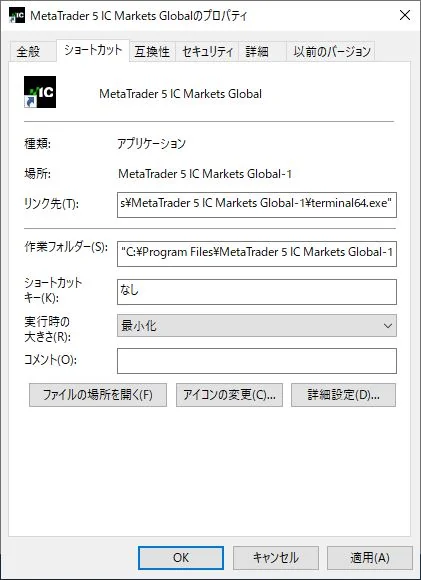Viewport: 421px width, 580px height.
Task: Close the properties dialog with X
Action: pos(405,15)
